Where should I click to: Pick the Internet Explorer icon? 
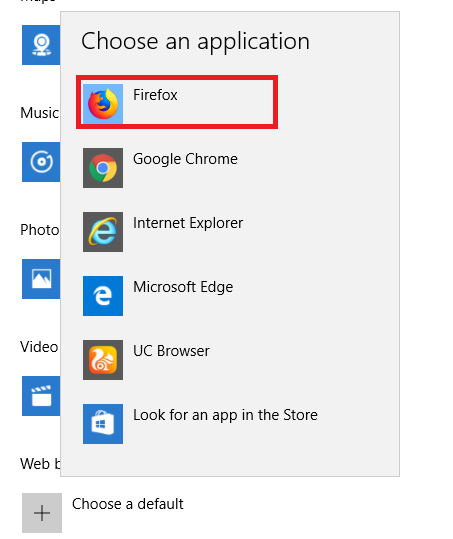(x=103, y=232)
